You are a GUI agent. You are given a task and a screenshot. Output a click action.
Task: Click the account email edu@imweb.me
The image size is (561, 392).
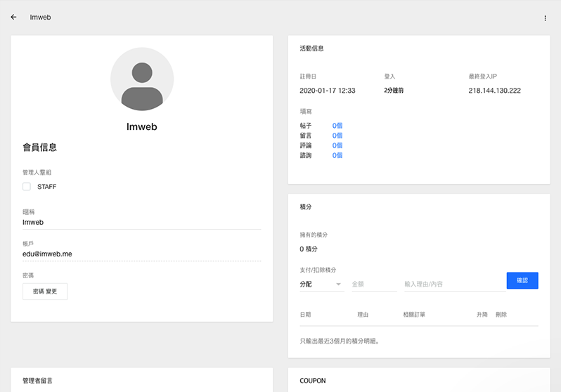(47, 254)
